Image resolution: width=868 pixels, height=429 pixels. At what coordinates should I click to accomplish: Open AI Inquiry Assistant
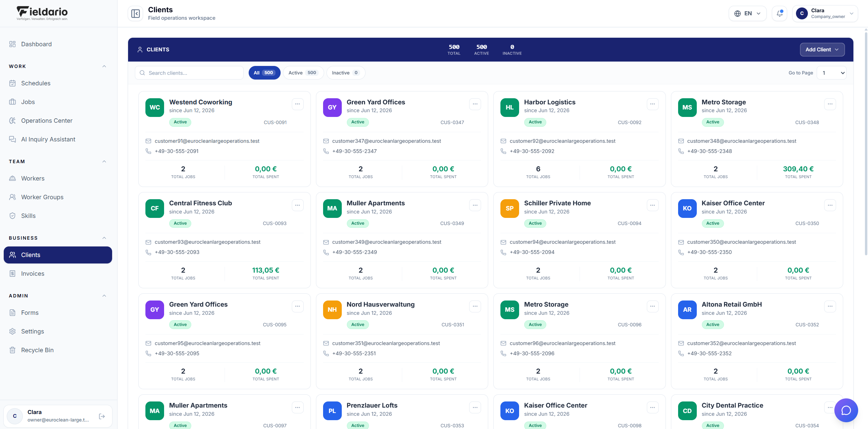[58, 139]
